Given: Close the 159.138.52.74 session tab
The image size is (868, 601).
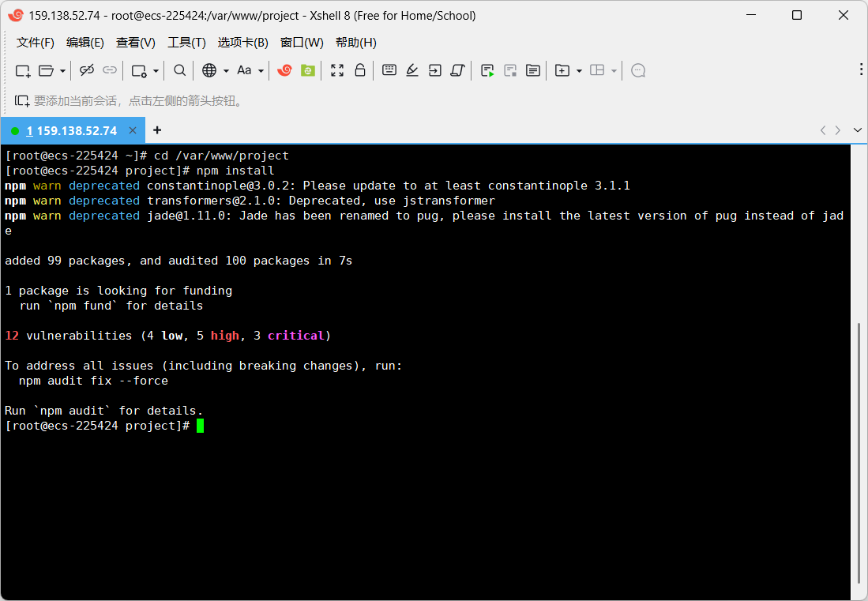Looking at the screenshot, I should (x=133, y=130).
